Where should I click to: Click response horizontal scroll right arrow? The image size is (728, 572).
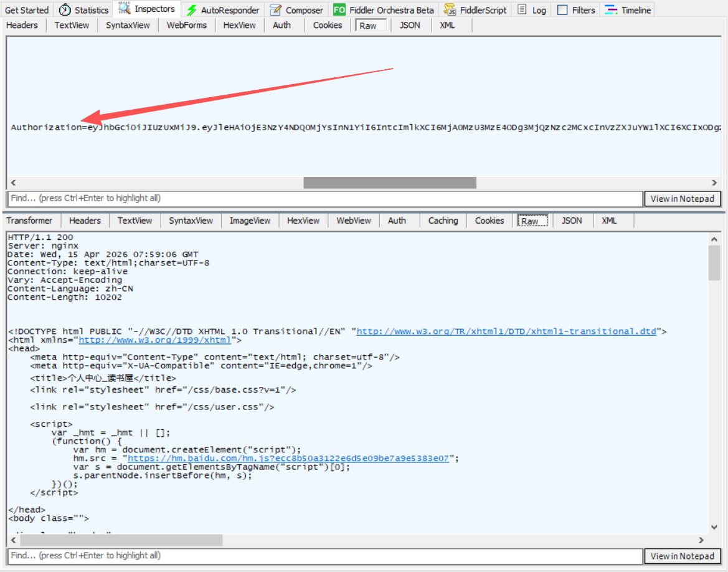click(x=701, y=540)
